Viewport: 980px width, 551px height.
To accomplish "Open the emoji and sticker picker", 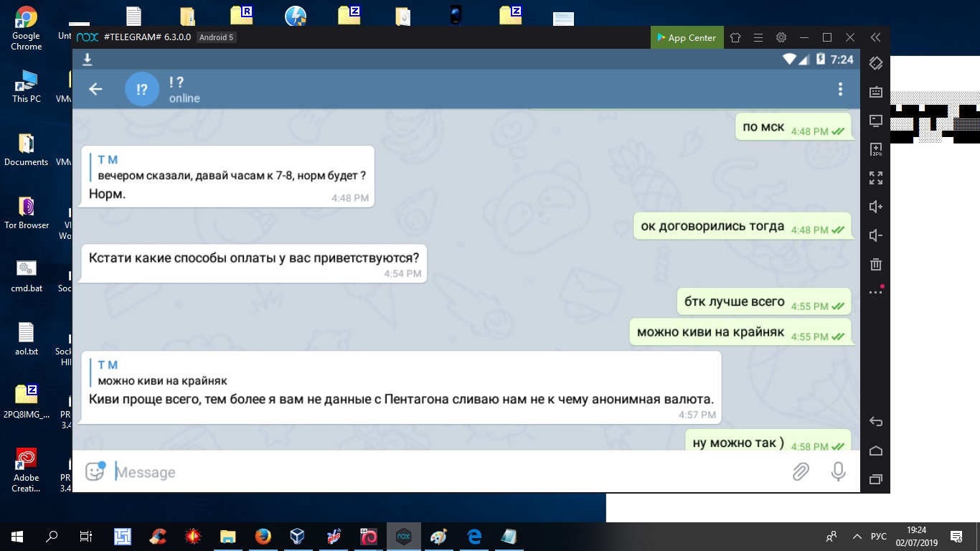I will click(95, 471).
